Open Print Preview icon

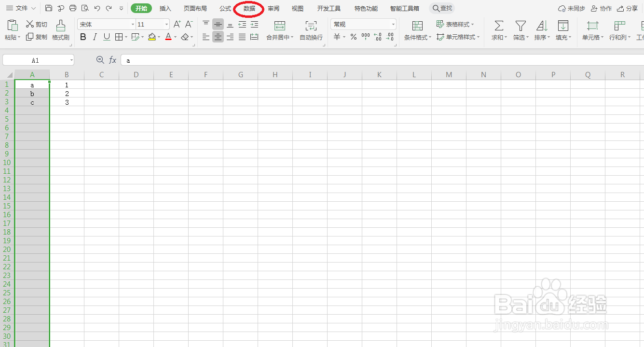(x=85, y=8)
